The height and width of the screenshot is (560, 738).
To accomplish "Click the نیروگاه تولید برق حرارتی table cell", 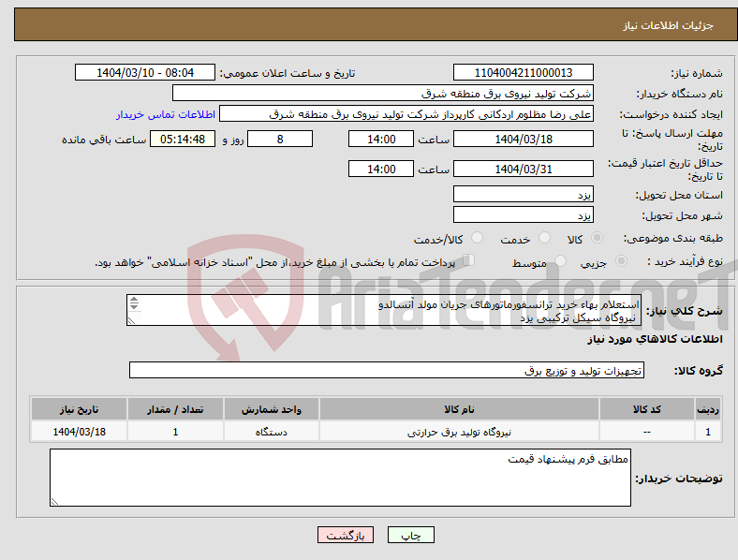I will click(x=459, y=432).
